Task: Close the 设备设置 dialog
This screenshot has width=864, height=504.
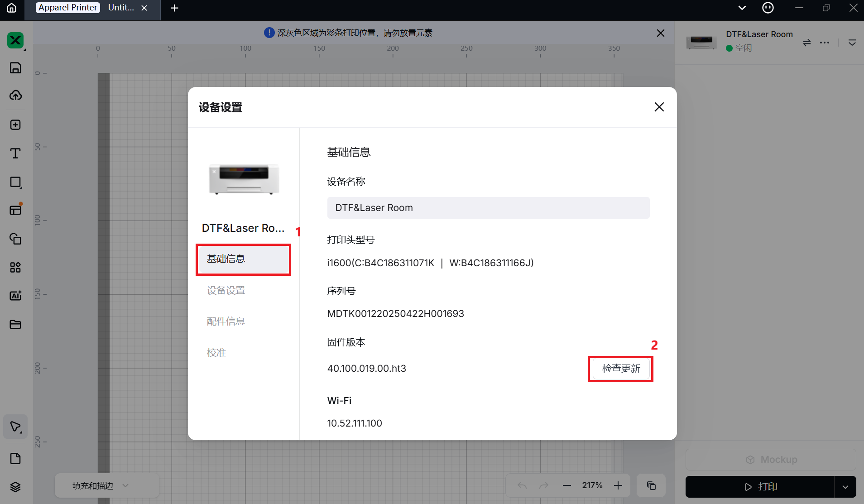Action: tap(659, 107)
